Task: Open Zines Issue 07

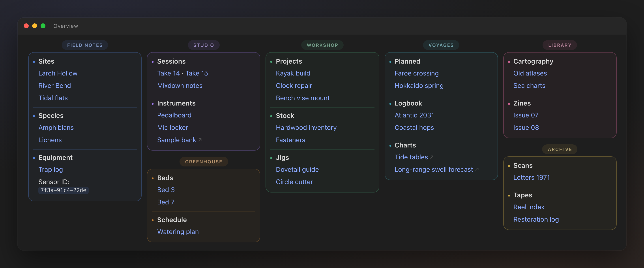Action: point(526,115)
